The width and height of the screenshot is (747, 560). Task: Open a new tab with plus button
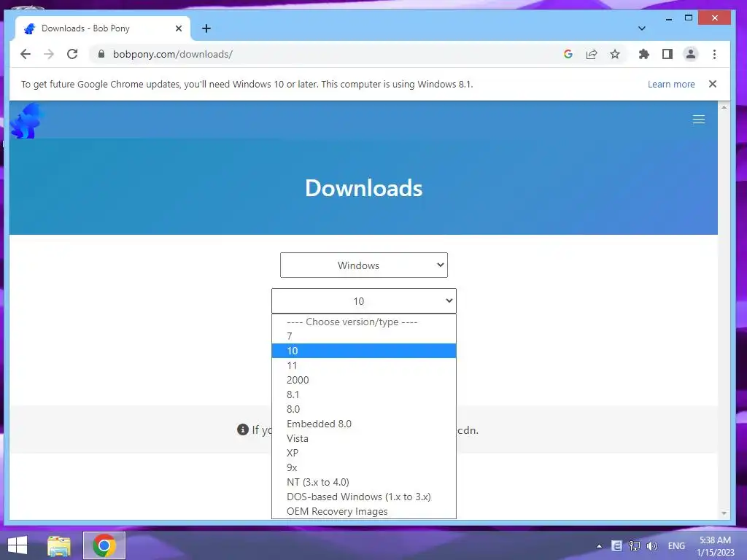tap(206, 28)
